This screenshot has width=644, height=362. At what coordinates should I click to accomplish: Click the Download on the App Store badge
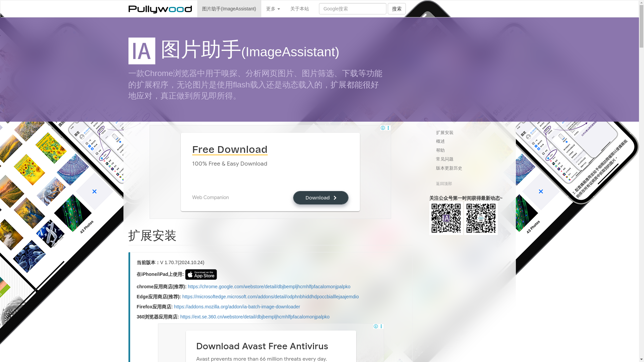(201, 275)
